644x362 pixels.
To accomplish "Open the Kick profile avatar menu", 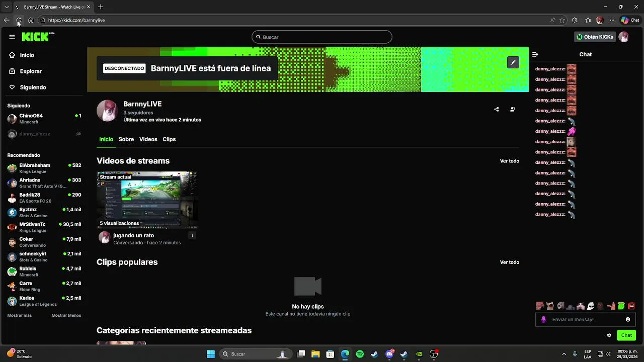I will tap(624, 37).
